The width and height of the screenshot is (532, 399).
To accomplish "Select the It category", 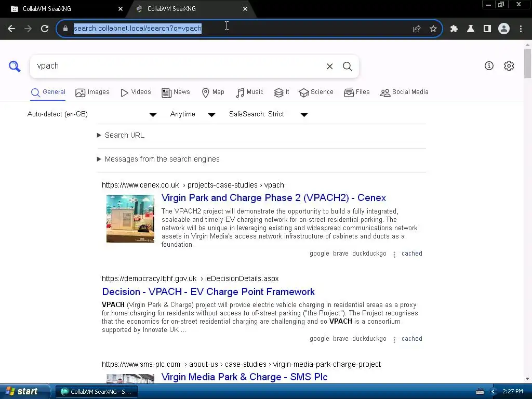I will point(282,92).
